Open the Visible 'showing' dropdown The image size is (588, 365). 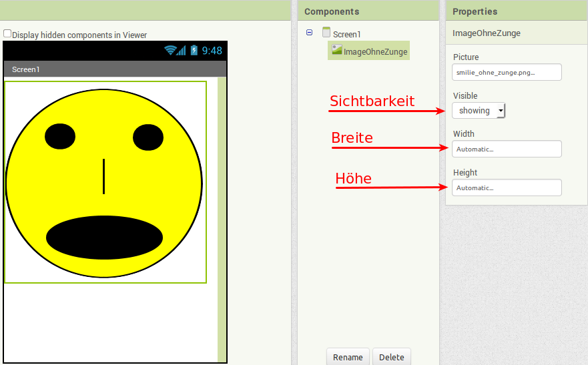[x=479, y=111]
